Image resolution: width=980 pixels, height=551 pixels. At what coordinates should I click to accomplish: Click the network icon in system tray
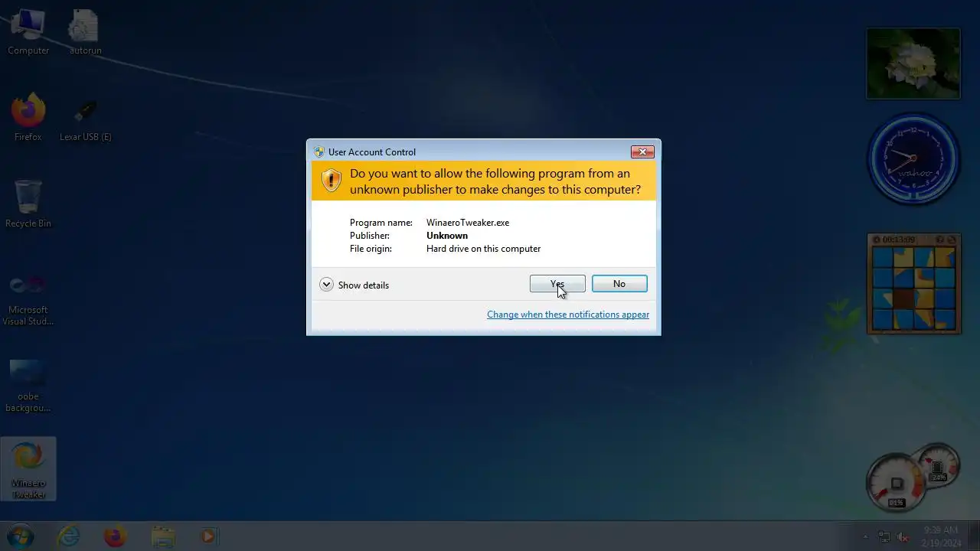tap(884, 536)
